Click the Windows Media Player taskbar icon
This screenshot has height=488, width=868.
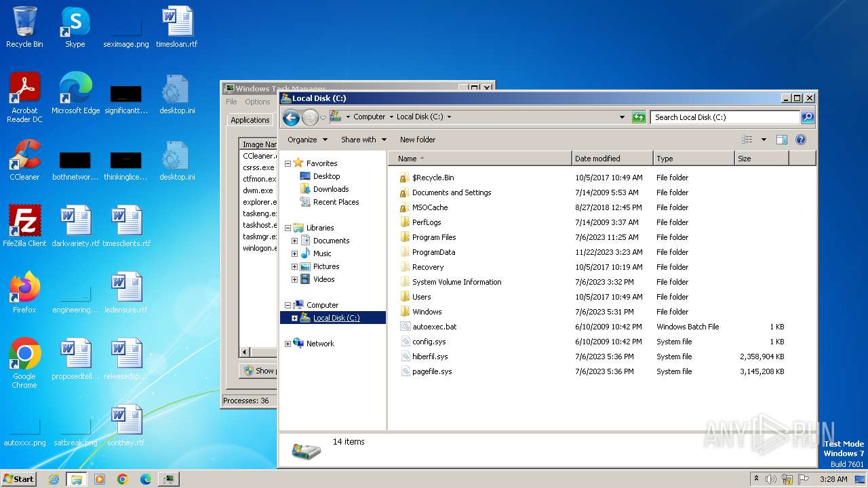100,479
